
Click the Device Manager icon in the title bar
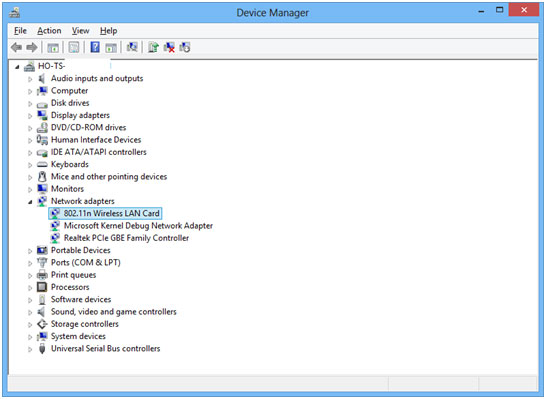[x=15, y=13]
